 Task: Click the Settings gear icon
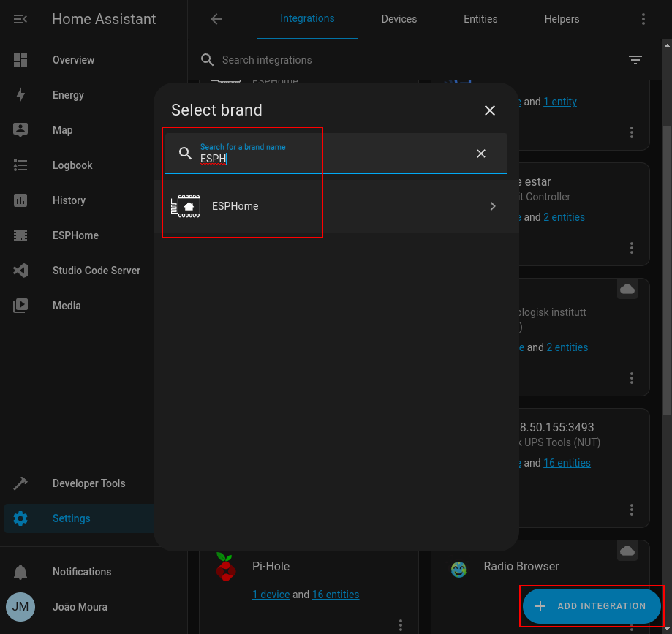20,518
